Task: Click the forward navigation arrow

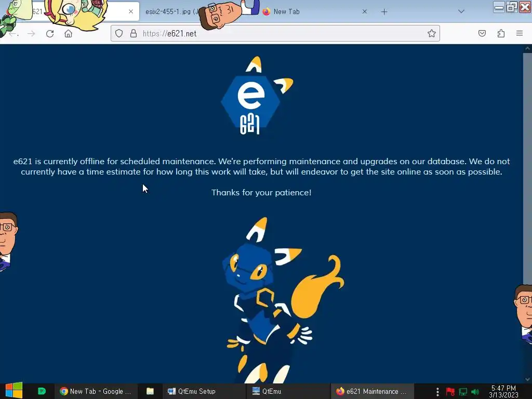Action: click(x=31, y=34)
